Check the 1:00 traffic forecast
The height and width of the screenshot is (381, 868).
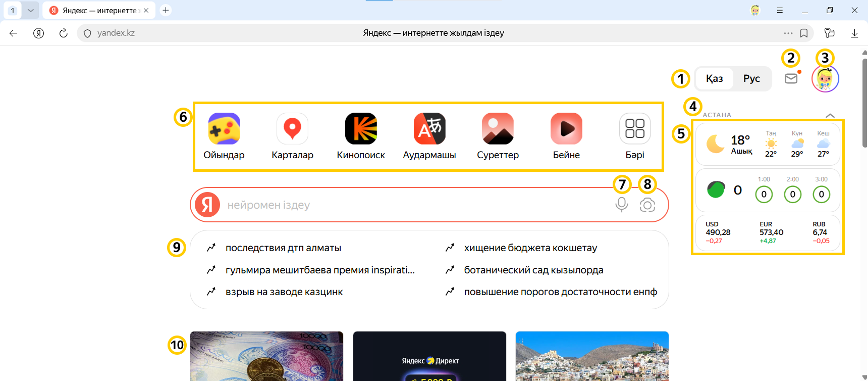pos(764,190)
